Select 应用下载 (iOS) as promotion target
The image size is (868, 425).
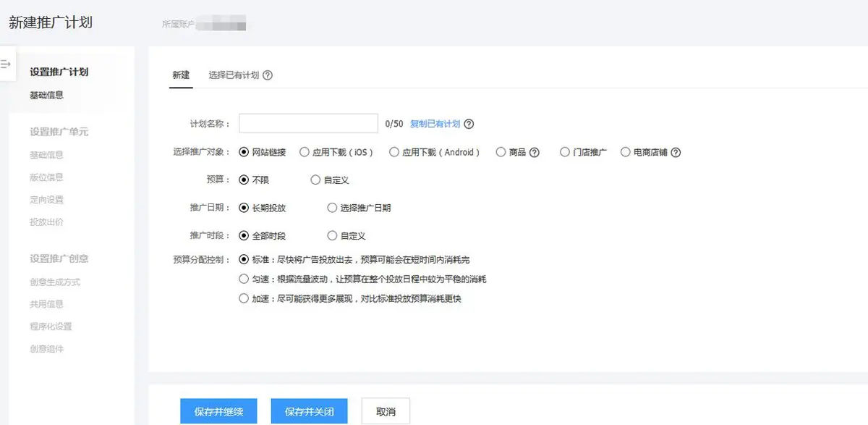[x=305, y=153]
